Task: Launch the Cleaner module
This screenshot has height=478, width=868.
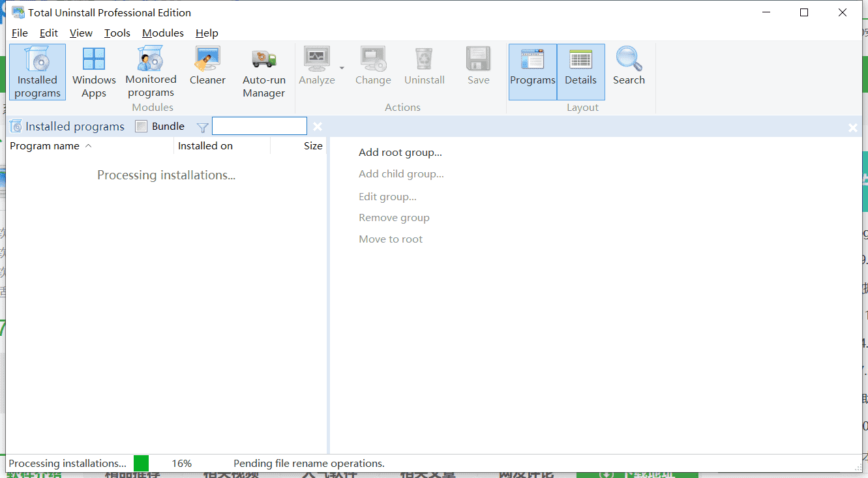Action: tap(207, 66)
